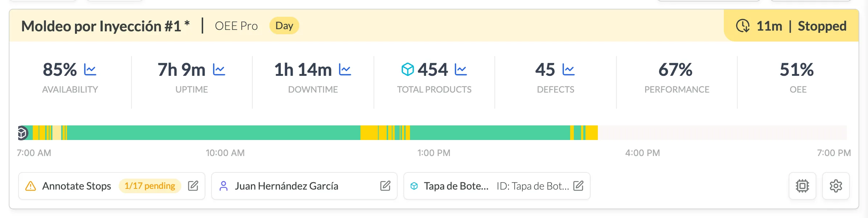Click the machine settings gear icon

(836, 186)
